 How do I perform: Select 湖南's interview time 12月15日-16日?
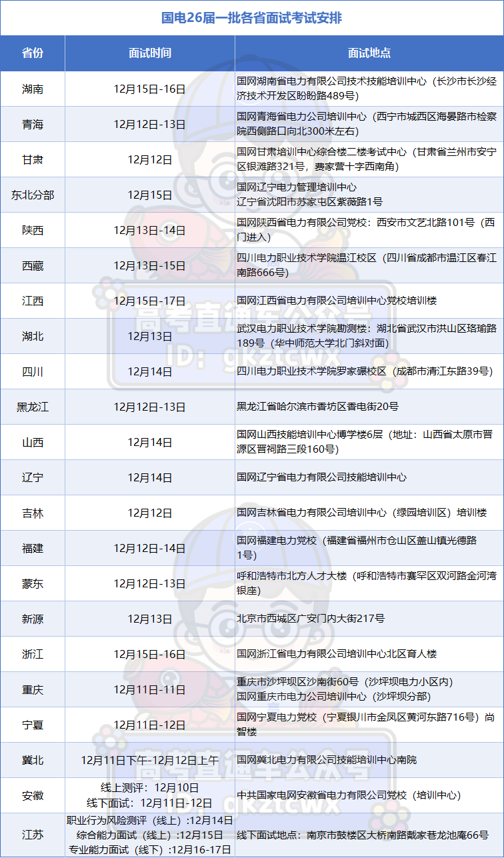coord(150,89)
